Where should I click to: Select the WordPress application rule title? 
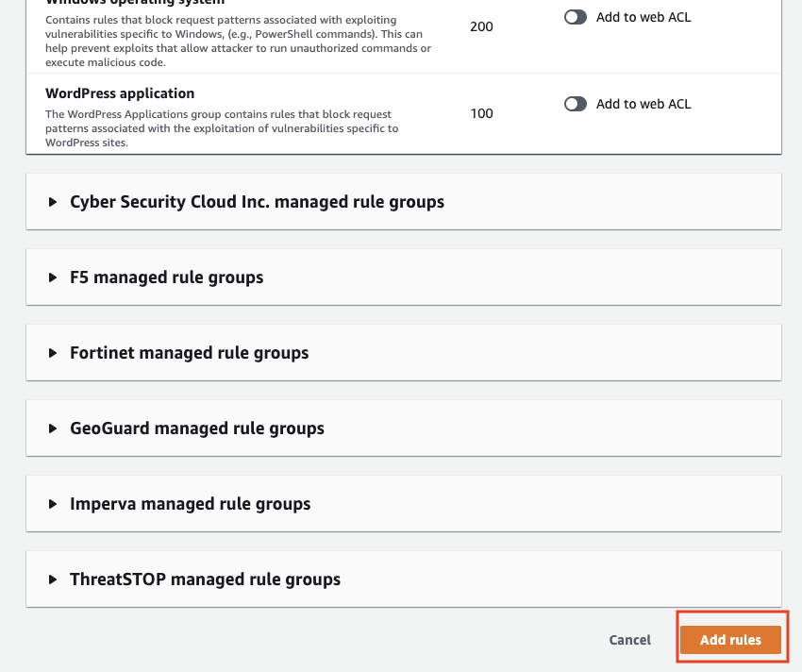click(x=120, y=93)
